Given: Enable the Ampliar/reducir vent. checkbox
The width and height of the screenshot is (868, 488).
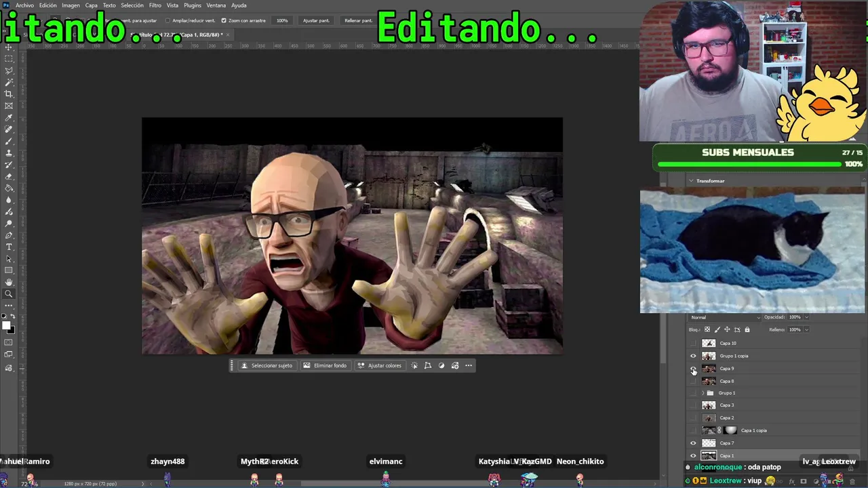Looking at the screenshot, I should point(167,20).
